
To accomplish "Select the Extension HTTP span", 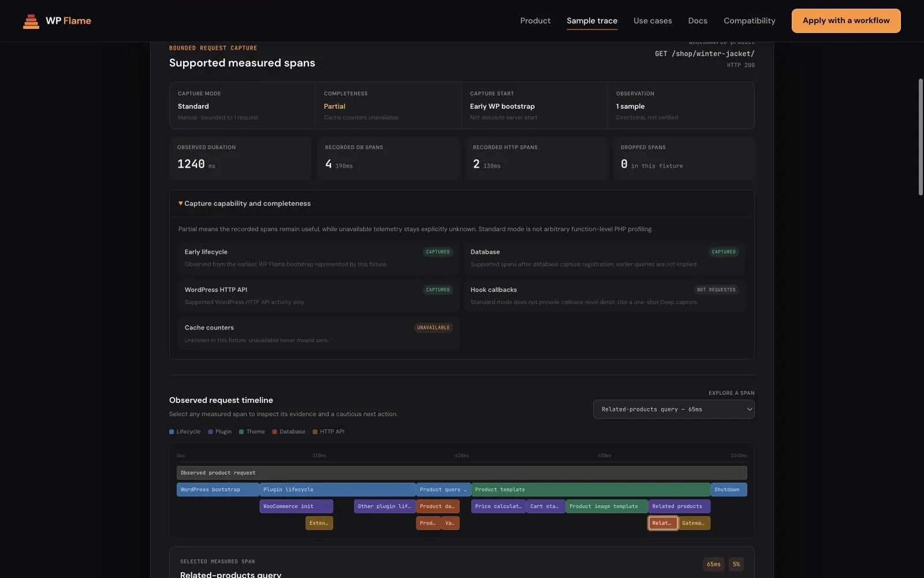I will 319,523.
